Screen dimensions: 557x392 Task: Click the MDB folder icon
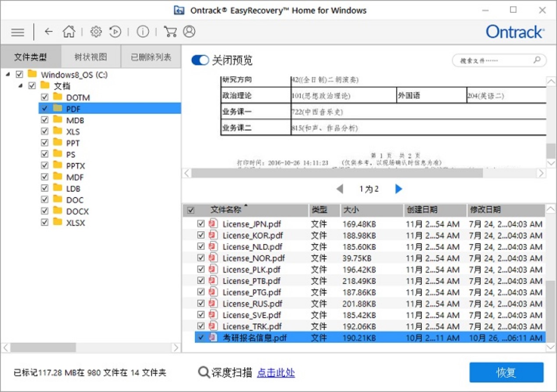pyautogui.click(x=58, y=119)
